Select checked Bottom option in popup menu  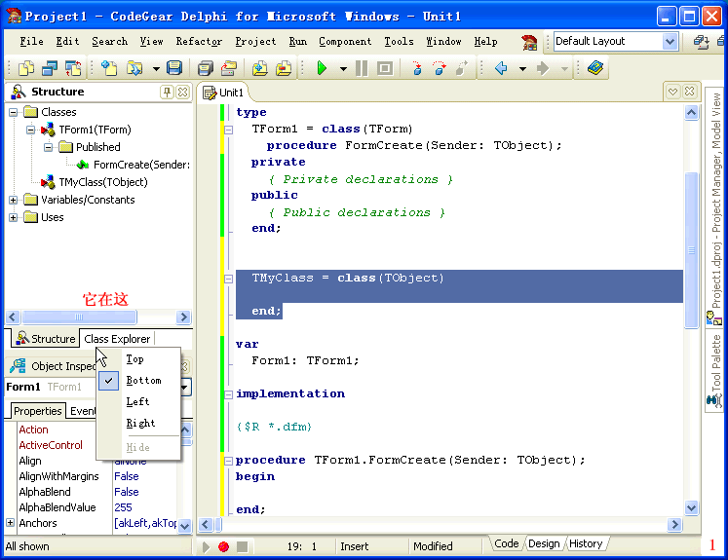pyautogui.click(x=138, y=381)
